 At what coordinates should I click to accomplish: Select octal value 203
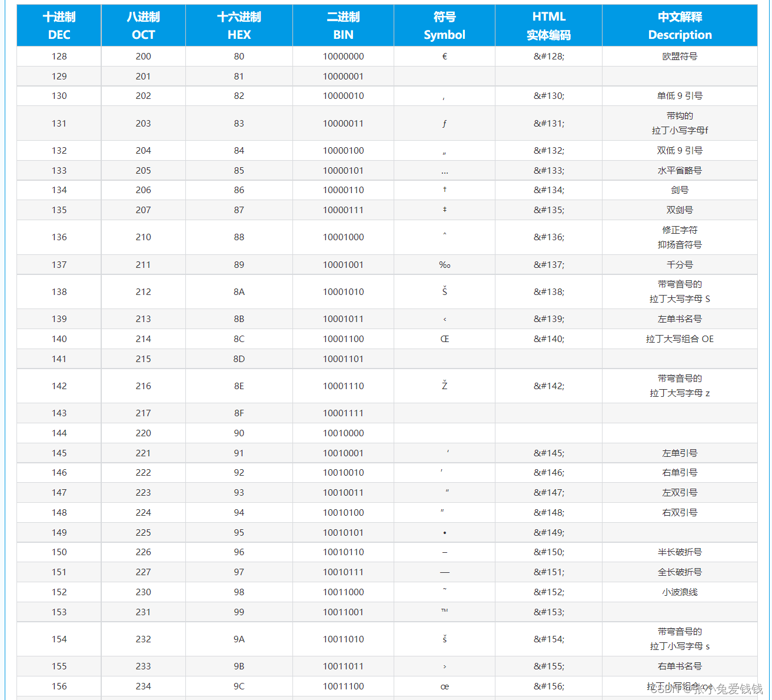pos(143,124)
